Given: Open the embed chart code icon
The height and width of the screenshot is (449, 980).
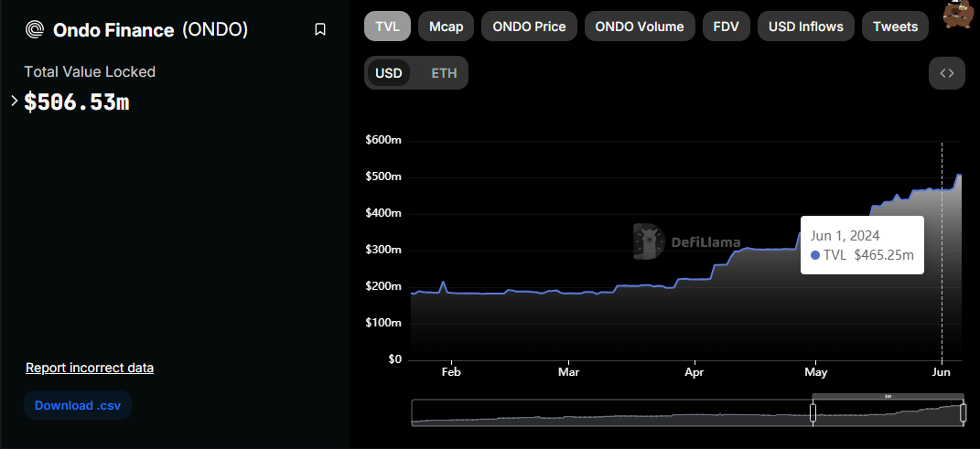Looking at the screenshot, I should pyautogui.click(x=947, y=73).
